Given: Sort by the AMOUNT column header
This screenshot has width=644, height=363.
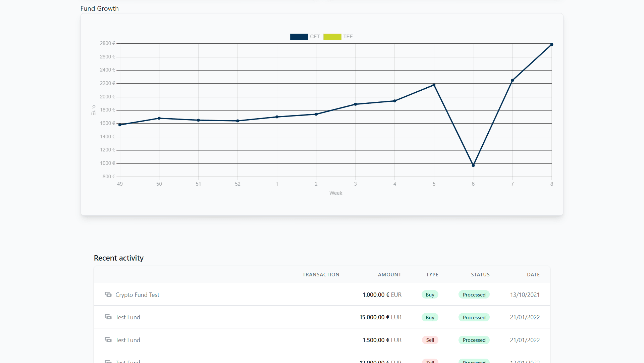Looking at the screenshot, I should tap(389, 275).
